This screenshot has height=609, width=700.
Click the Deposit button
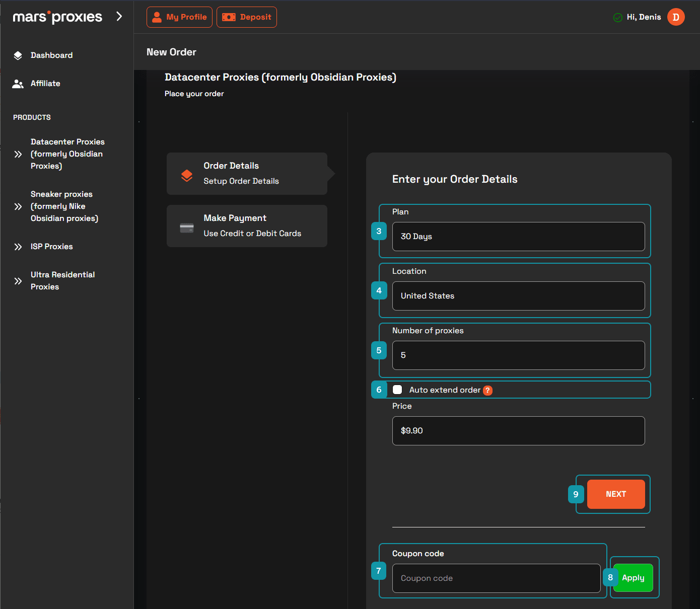(x=247, y=17)
